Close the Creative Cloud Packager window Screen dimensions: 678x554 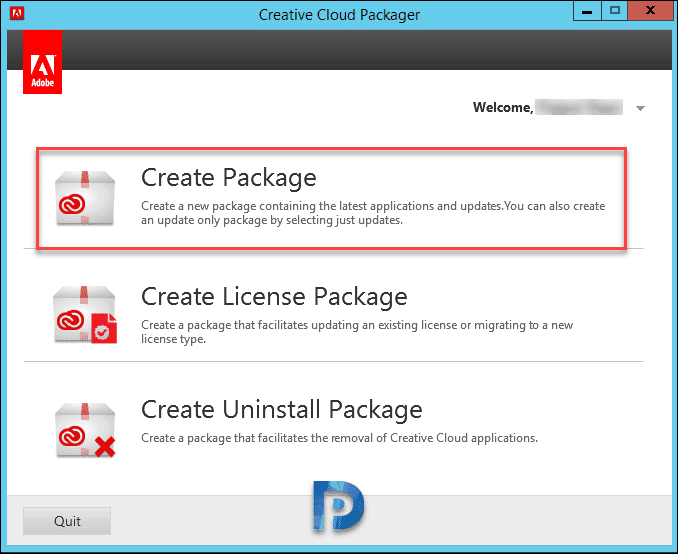(x=650, y=11)
